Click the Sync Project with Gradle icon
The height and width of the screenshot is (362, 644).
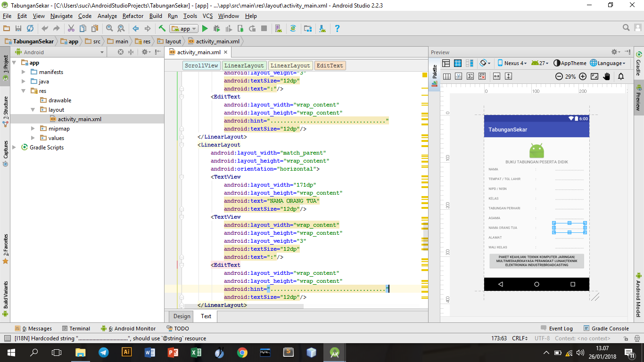(293, 29)
